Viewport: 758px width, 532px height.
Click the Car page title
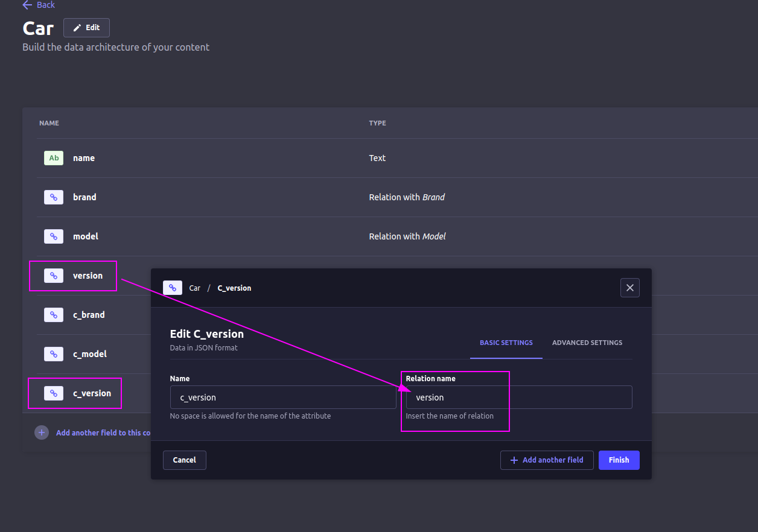(38, 28)
